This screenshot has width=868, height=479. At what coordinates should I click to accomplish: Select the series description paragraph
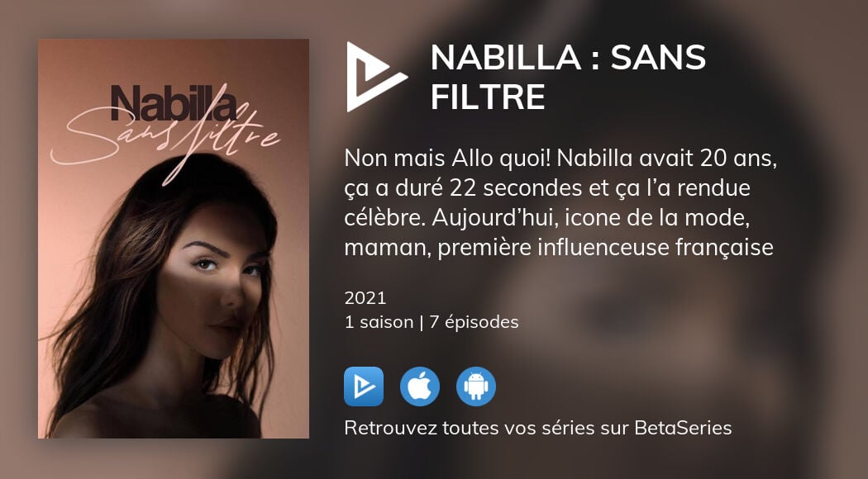[560, 203]
